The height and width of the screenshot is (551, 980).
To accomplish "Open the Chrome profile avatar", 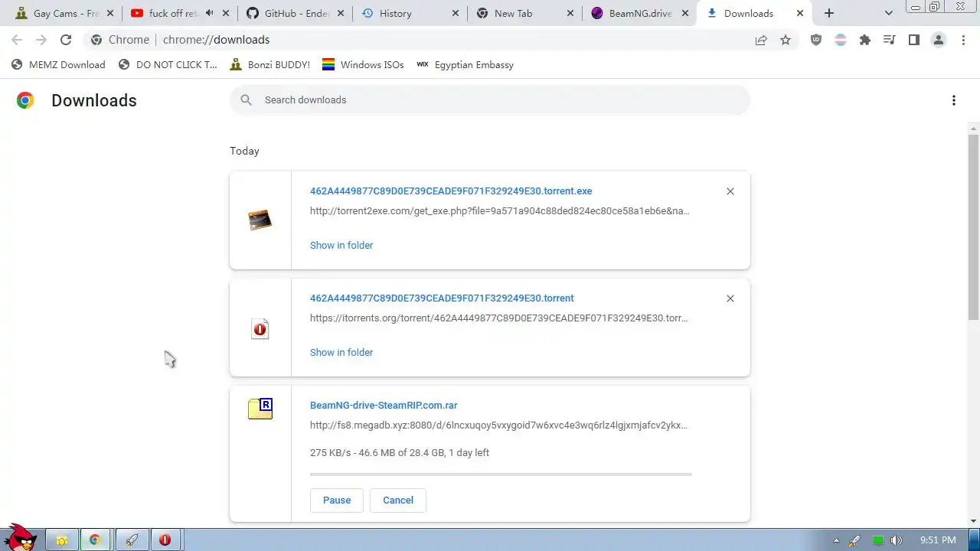I will point(939,40).
